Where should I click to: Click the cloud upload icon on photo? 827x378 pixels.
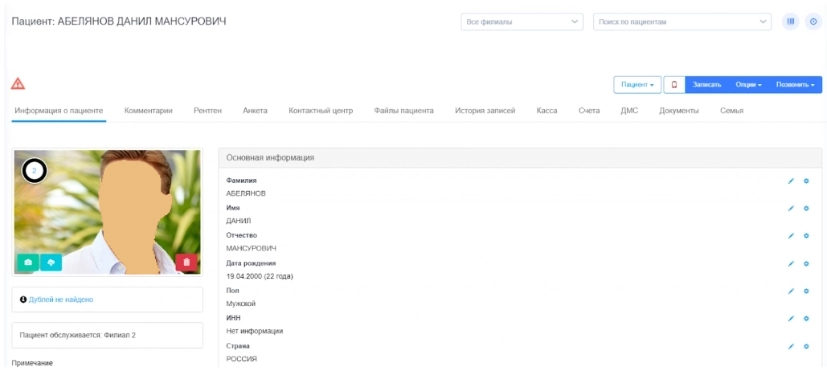[x=51, y=262]
